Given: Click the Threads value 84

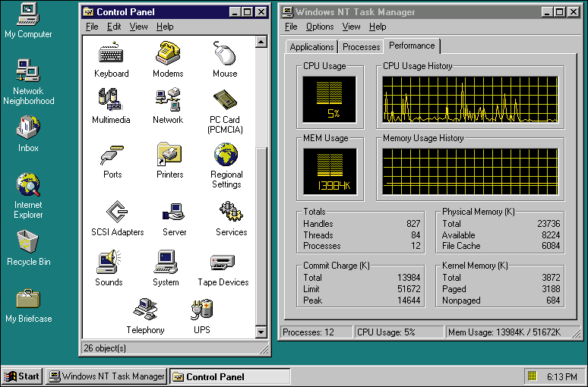Looking at the screenshot, I should click(x=416, y=235).
